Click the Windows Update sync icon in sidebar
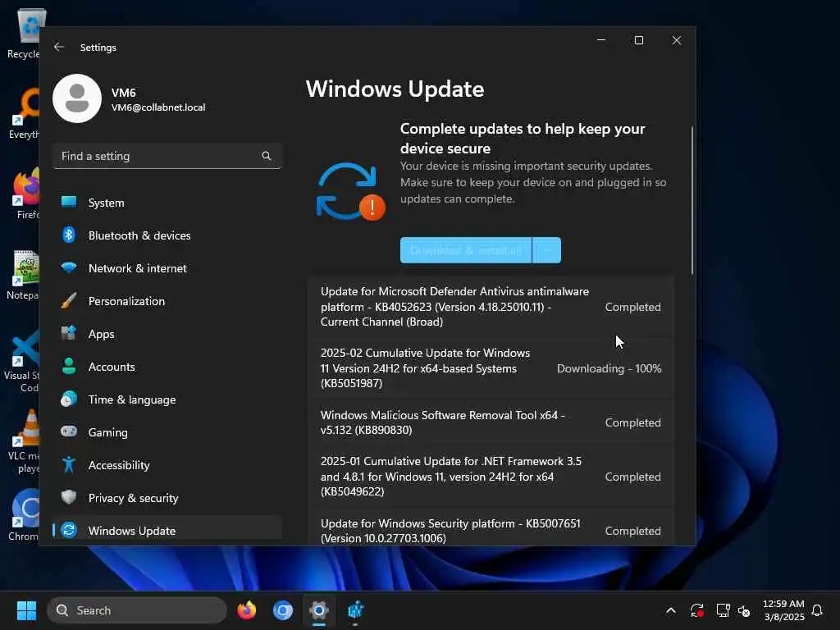The image size is (840, 630). (x=69, y=530)
